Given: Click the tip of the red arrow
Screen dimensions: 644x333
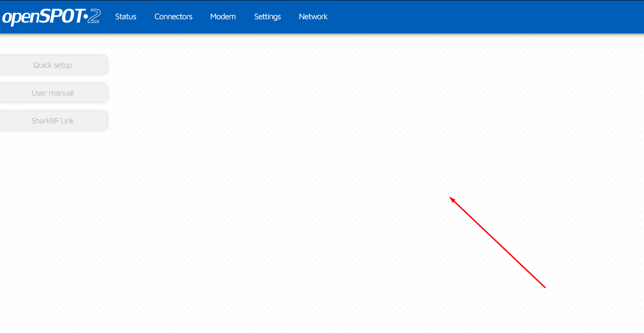Looking at the screenshot, I should [450, 197].
